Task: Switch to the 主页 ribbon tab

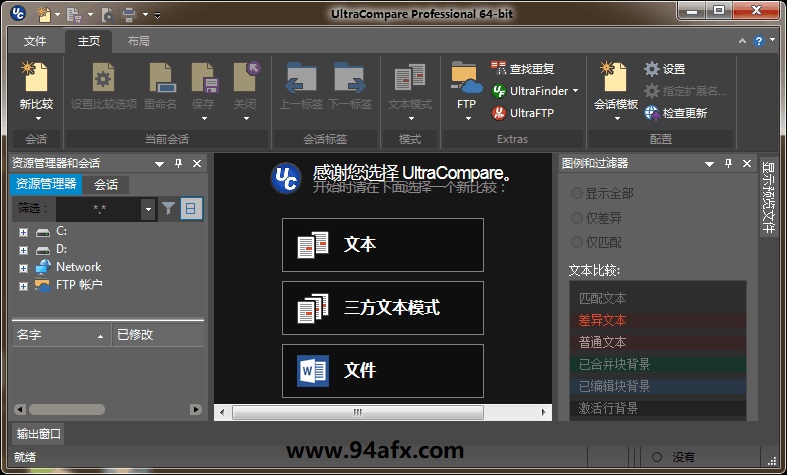Action: click(89, 41)
